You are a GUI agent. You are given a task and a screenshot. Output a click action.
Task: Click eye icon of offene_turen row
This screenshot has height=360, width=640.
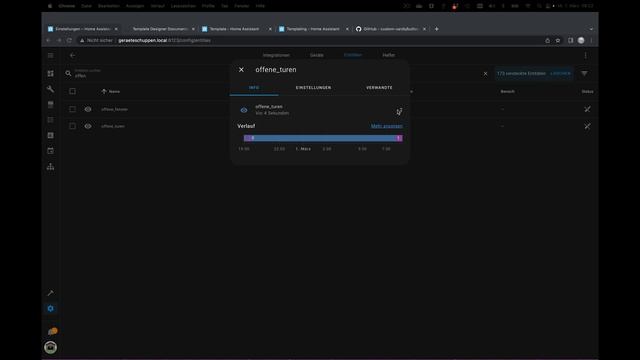[88, 127]
